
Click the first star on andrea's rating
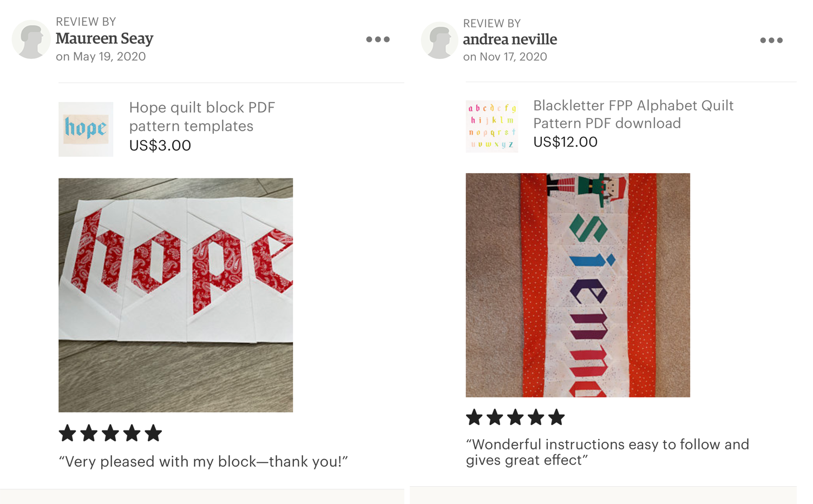click(474, 417)
